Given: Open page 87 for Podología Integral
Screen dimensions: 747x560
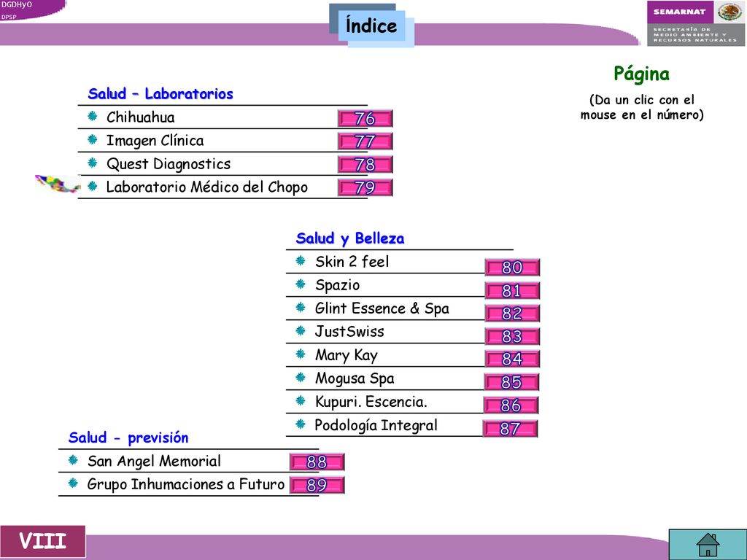Looking at the screenshot, I should click(x=510, y=429).
